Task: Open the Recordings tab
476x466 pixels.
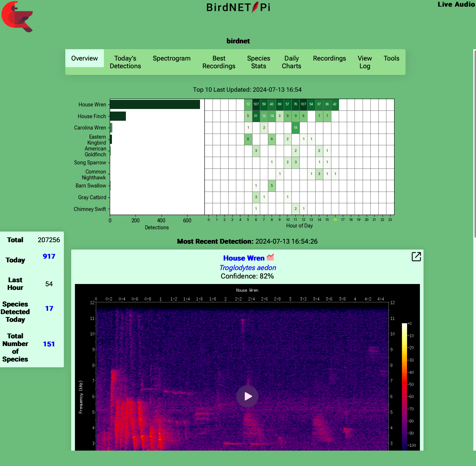Action: 329,58
